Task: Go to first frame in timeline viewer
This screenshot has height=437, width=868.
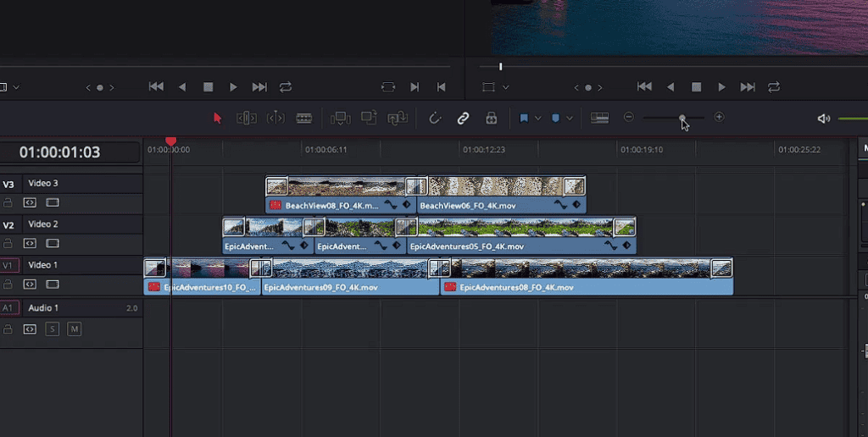Action: tap(644, 86)
